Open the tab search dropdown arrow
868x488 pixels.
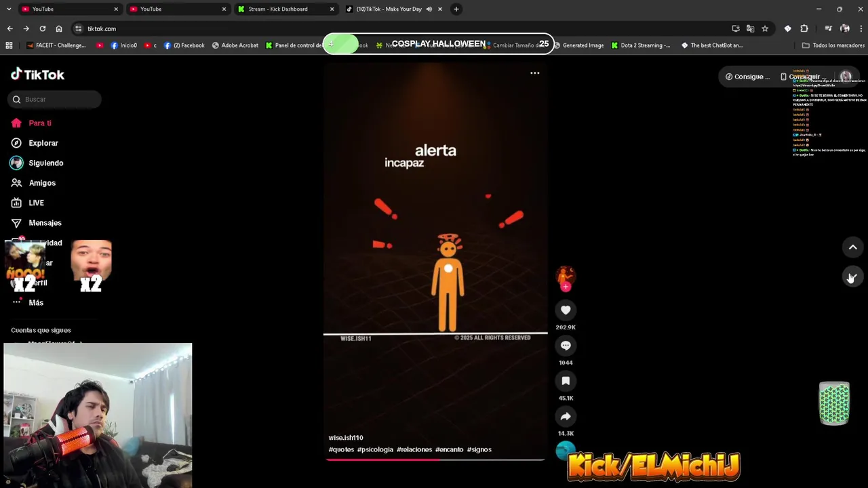pos(8,9)
